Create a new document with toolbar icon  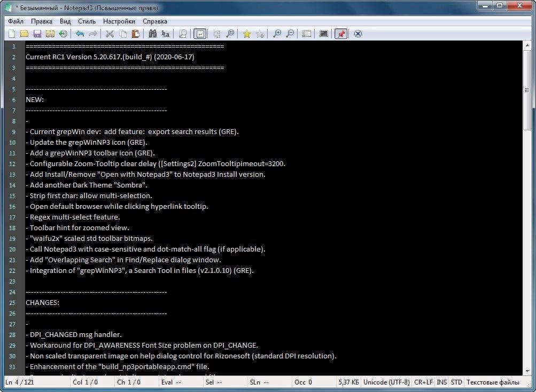12,34
